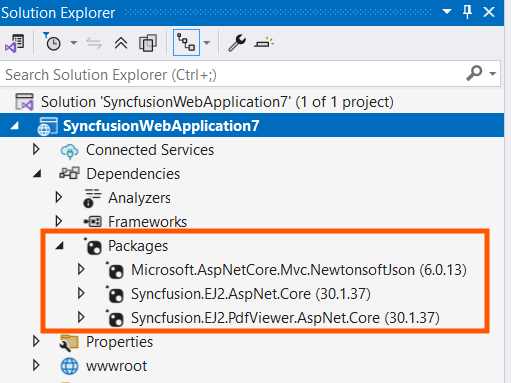The width and height of the screenshot is (511, 383).
Task: Open the Pending Changes Filter clock icon
Action: click(52, 42)
